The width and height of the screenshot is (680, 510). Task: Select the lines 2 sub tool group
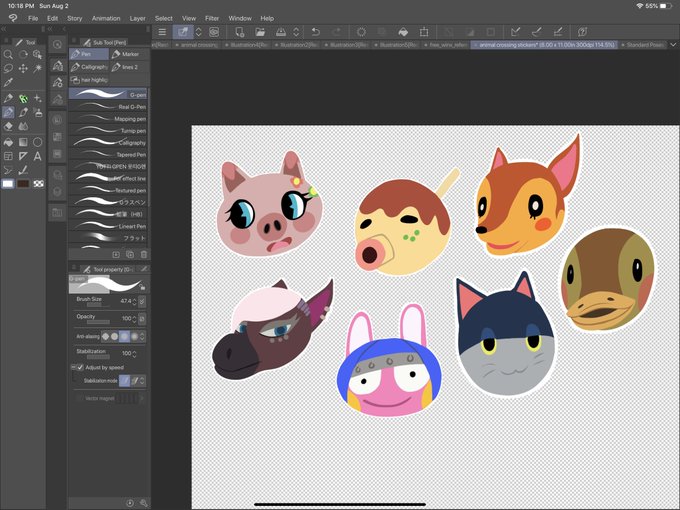(x=129, y=67)
